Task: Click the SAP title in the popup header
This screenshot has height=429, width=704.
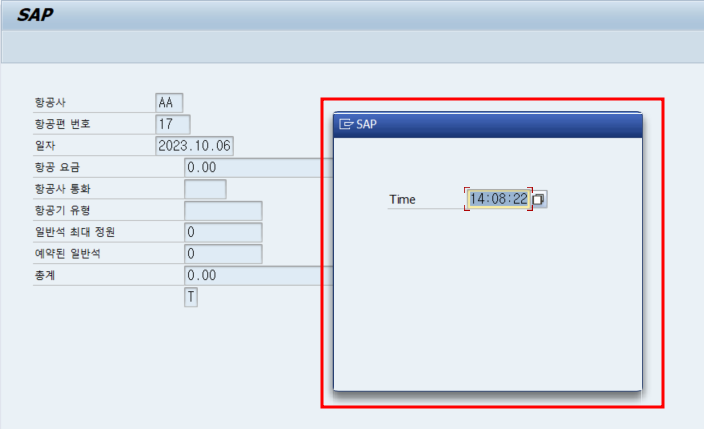Action: coord(366,124)
